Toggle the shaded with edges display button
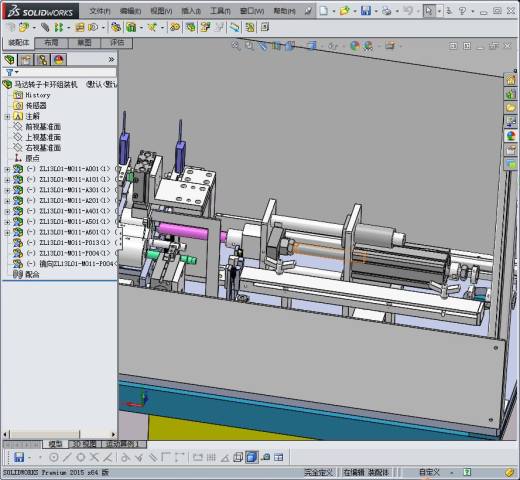 tap(251, 457)
